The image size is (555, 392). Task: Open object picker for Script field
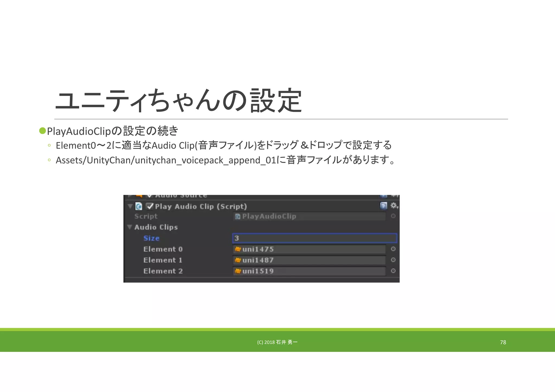click(393, 216)
